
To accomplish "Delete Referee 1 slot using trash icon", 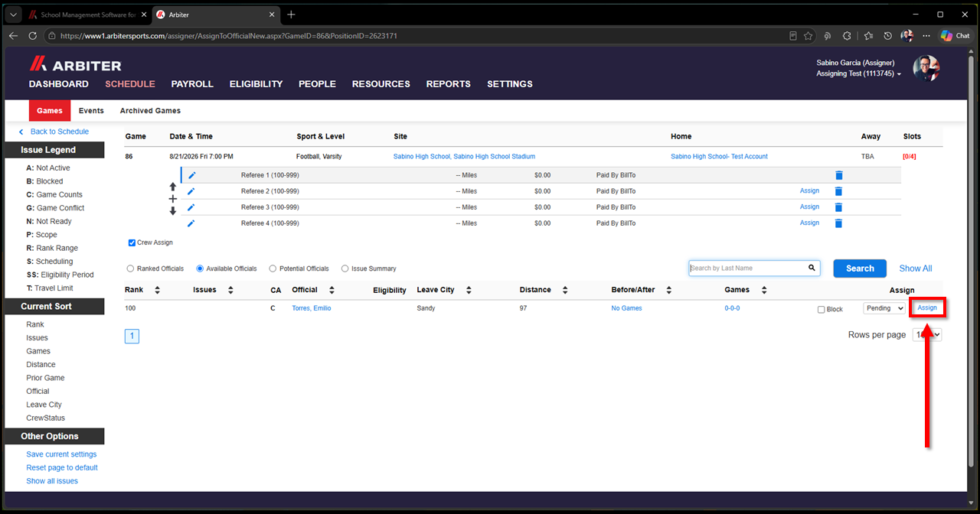I will pos(838,175).
